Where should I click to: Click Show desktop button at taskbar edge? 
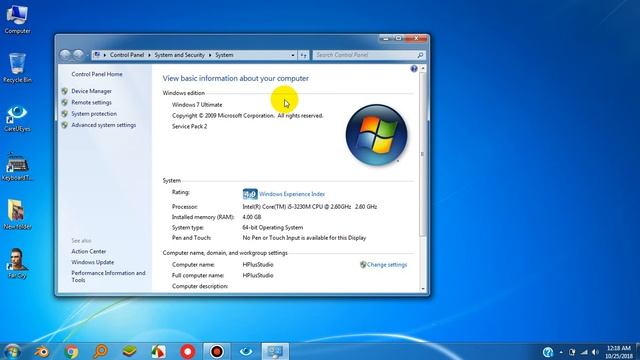click(x=638, y=352)
